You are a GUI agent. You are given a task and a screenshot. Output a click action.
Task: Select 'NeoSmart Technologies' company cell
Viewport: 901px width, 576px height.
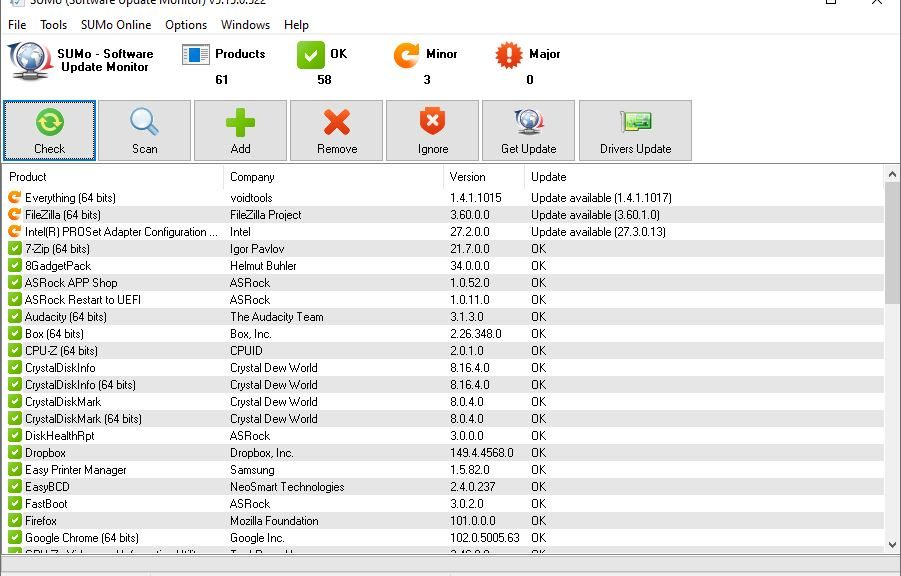tap(287, 486)
